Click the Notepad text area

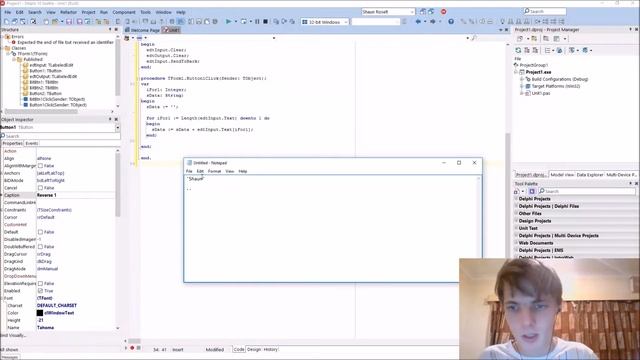(x=331, y=228)
